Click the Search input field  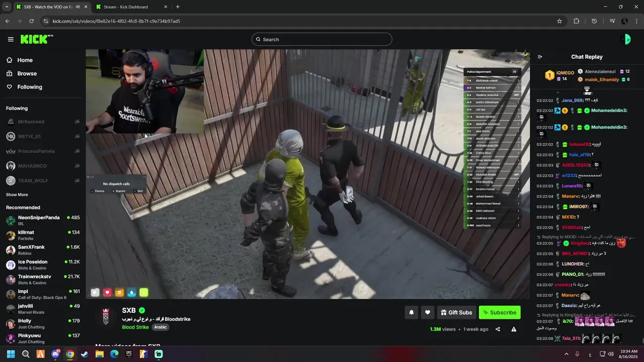point(322,39)
